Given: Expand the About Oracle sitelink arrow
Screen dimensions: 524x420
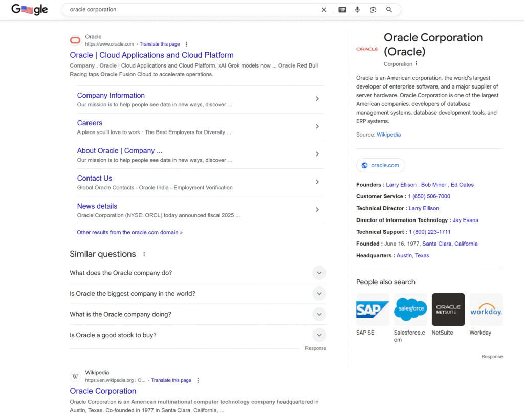Looking at the screenshot, I should coord(317,154).
